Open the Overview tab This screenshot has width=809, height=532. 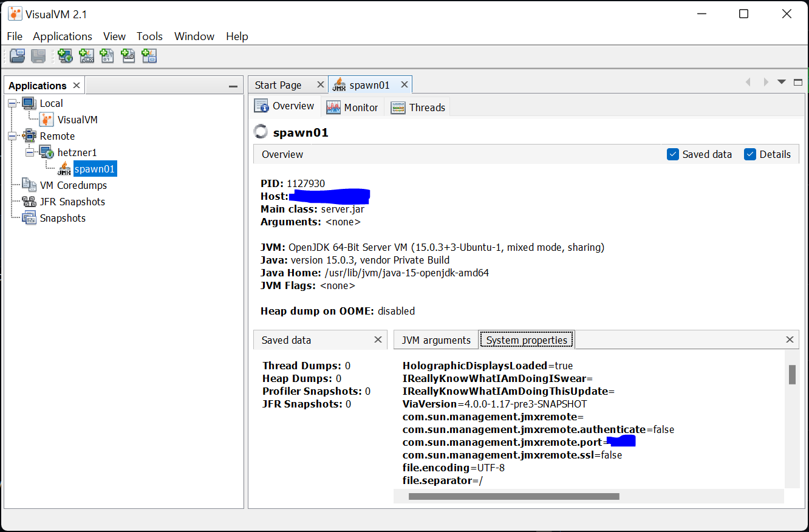click(x=285, y=106)
